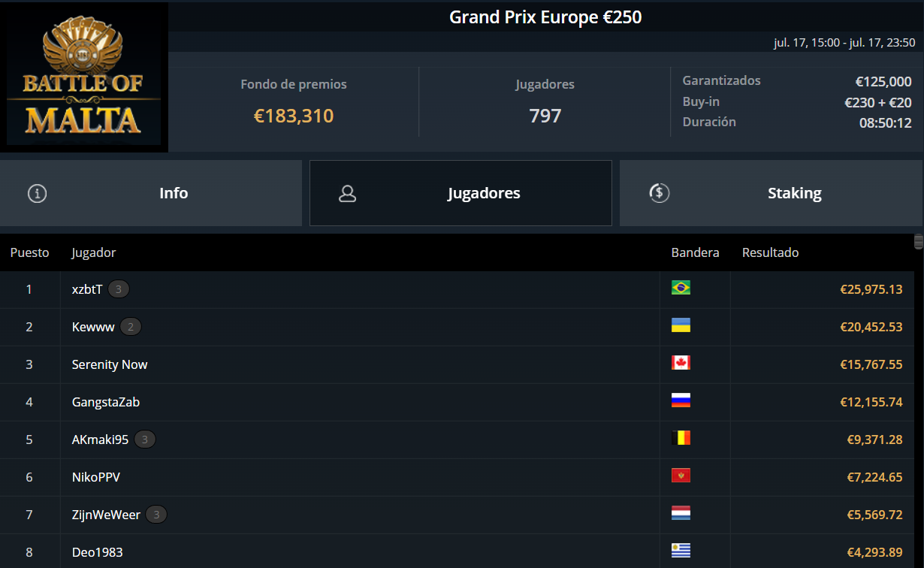Click the tournament date range text

(844, 43)
